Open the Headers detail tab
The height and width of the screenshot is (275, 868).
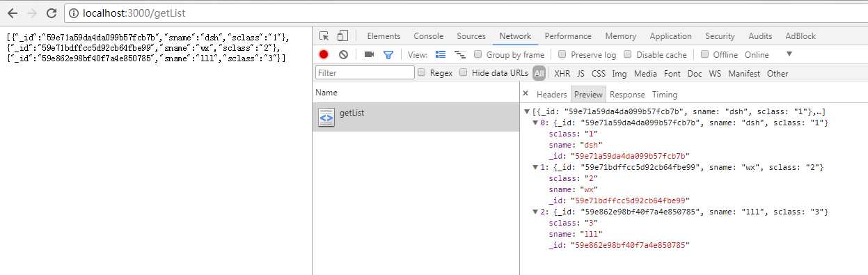point(551,95)
